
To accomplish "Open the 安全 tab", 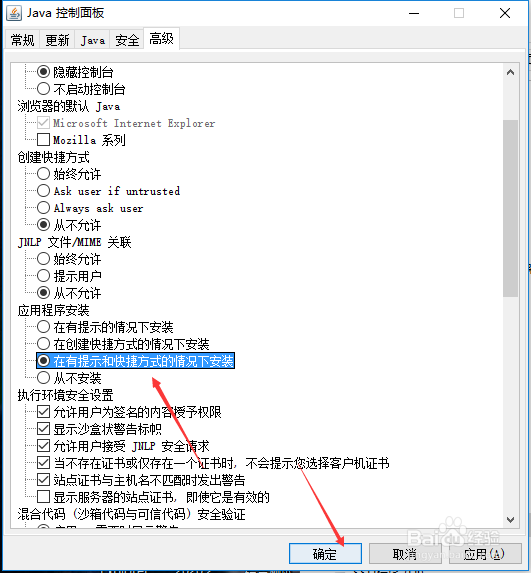I will coord(127,40).
